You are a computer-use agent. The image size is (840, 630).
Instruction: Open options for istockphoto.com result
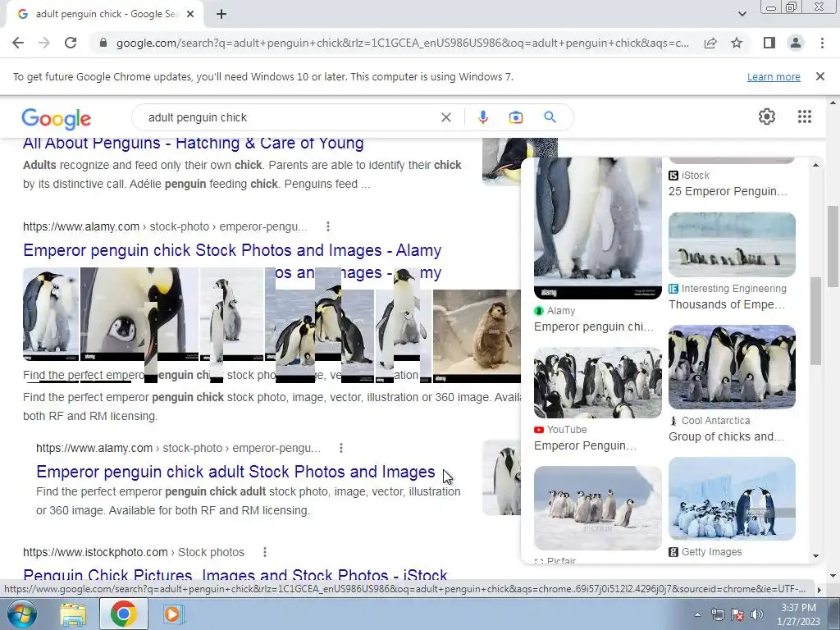(x=265, y=552)
